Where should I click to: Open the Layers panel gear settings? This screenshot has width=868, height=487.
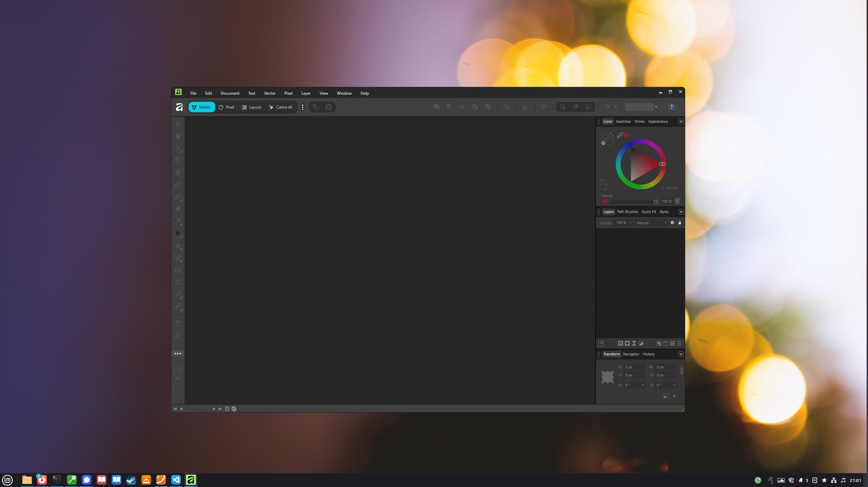(672, 223)
